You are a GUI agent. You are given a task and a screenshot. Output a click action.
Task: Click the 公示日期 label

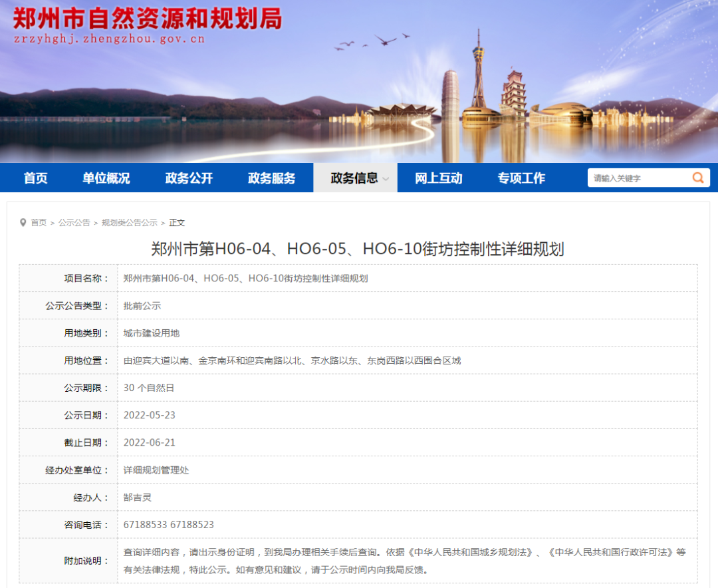[86, 415]
